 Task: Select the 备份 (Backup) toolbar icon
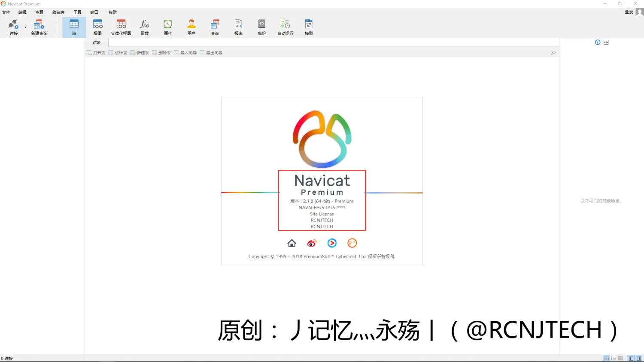[261, 27]
